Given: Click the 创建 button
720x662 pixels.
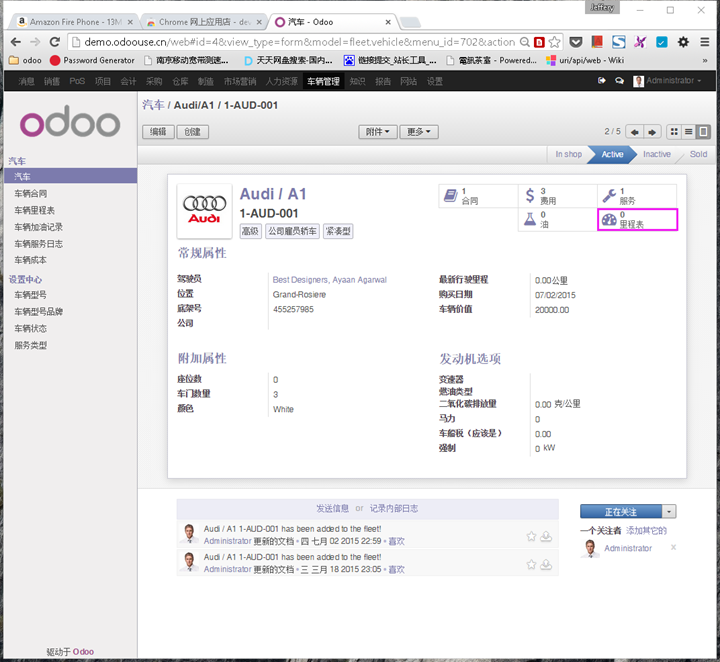Looking at the screenshot, I should click(x=192, y=132).
